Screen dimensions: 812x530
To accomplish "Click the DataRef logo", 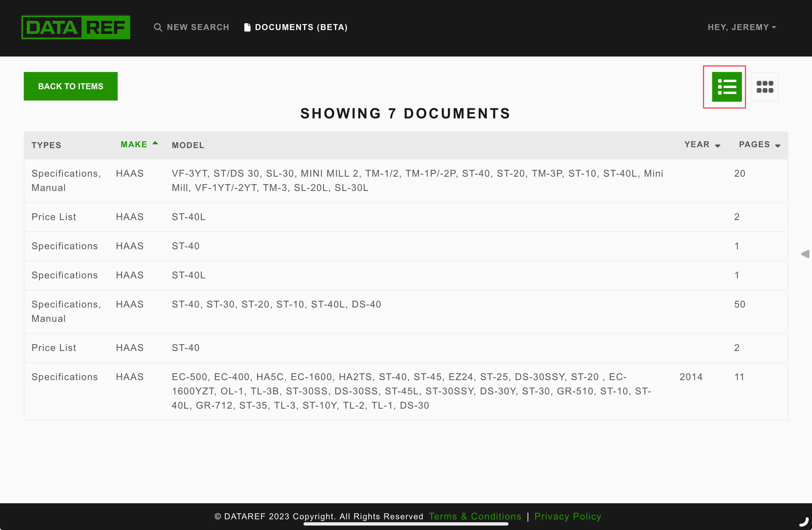I will pos(76,27).
